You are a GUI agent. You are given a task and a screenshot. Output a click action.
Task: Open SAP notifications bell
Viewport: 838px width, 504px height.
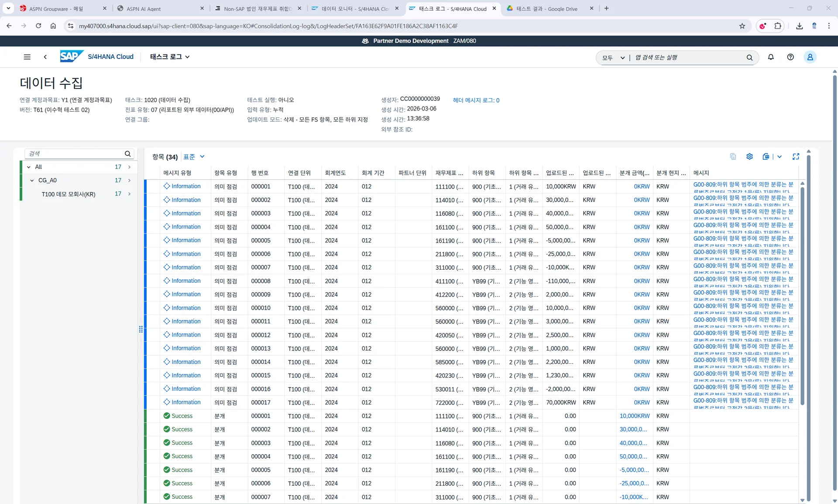coord(771,57)
